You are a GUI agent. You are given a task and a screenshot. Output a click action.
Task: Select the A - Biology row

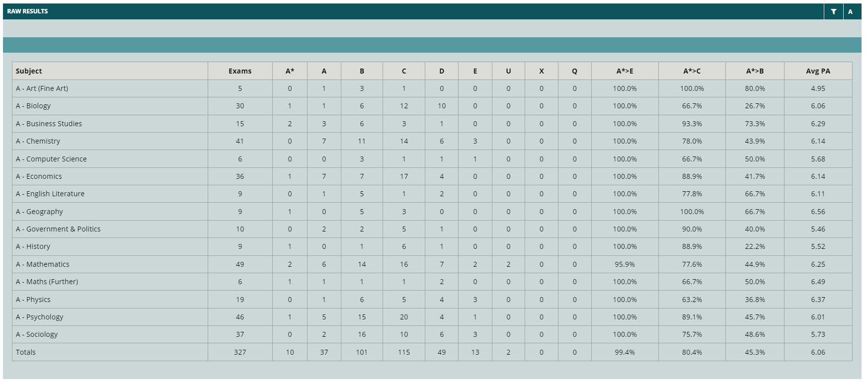click(432, 106)
